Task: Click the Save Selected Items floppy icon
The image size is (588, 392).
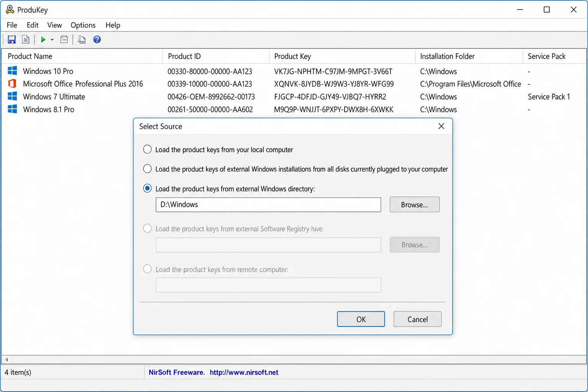Action: tap(11, 39)
